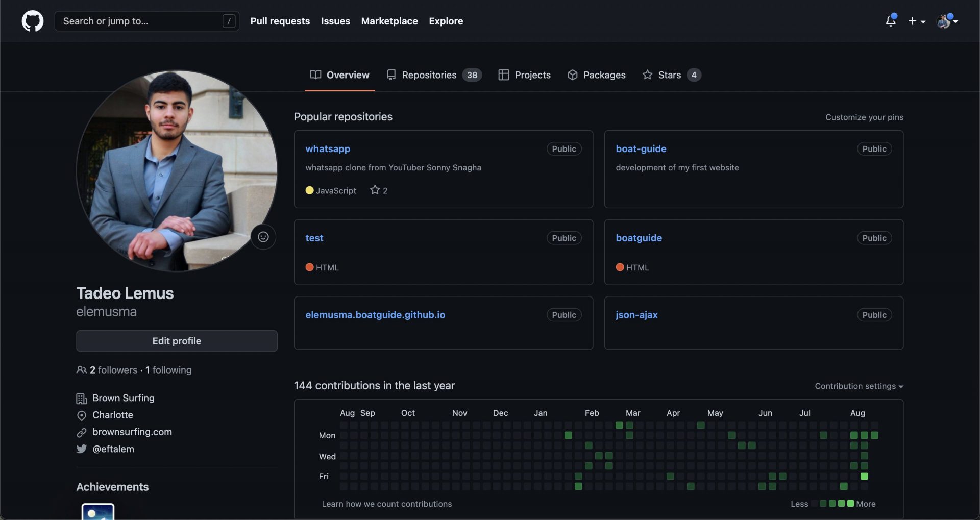
Task: Click the link chain icon beside brownsurfing.com
Action: pos(82,433)
